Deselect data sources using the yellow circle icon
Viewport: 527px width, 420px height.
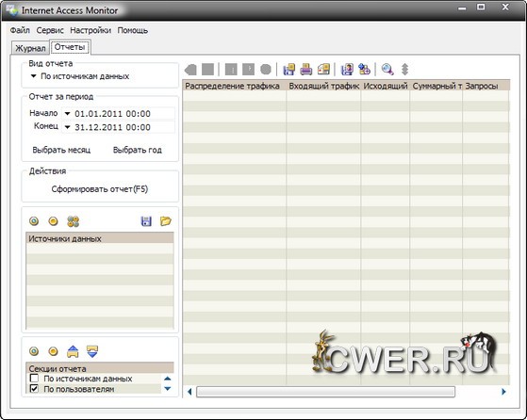[x=53, y=221]
